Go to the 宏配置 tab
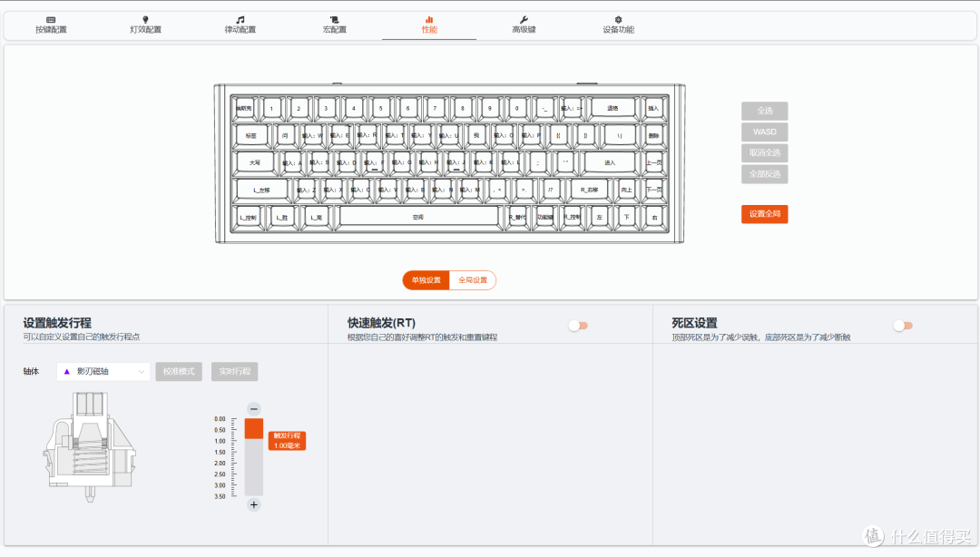This screenshot has width=980, height=557. pyautogui.click(x=334, y=25)
